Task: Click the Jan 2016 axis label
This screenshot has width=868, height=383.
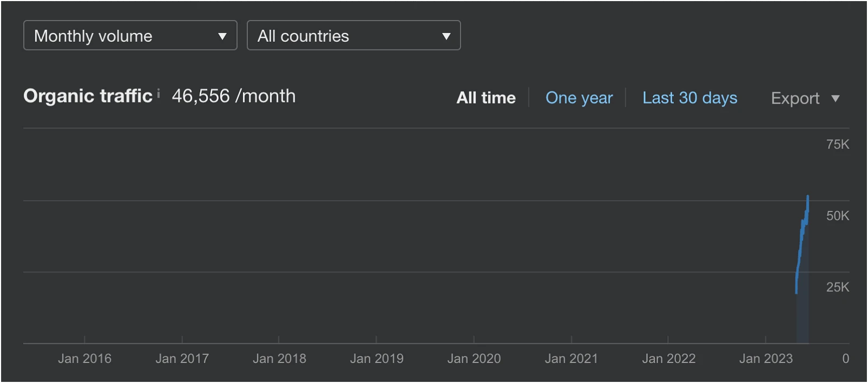Action: (85, 359)
